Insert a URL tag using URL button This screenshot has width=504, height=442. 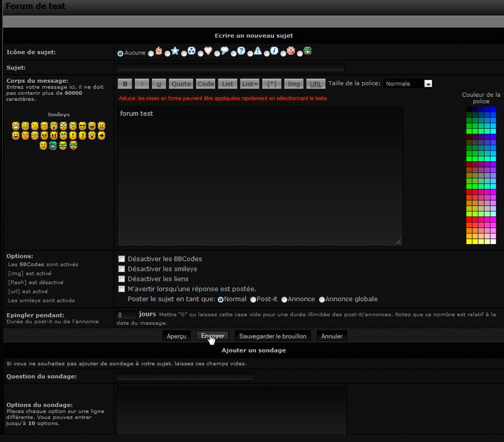pos(315,84)
